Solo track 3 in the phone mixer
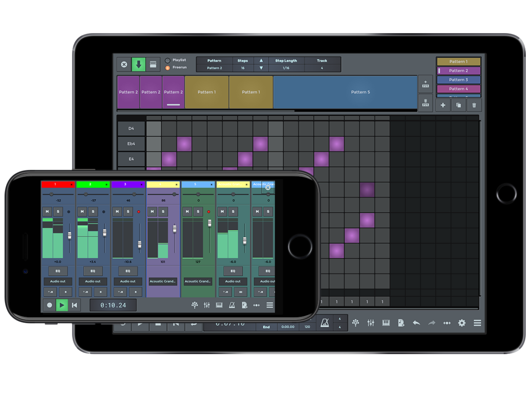The image size is (532, 399). coord(128,212)
